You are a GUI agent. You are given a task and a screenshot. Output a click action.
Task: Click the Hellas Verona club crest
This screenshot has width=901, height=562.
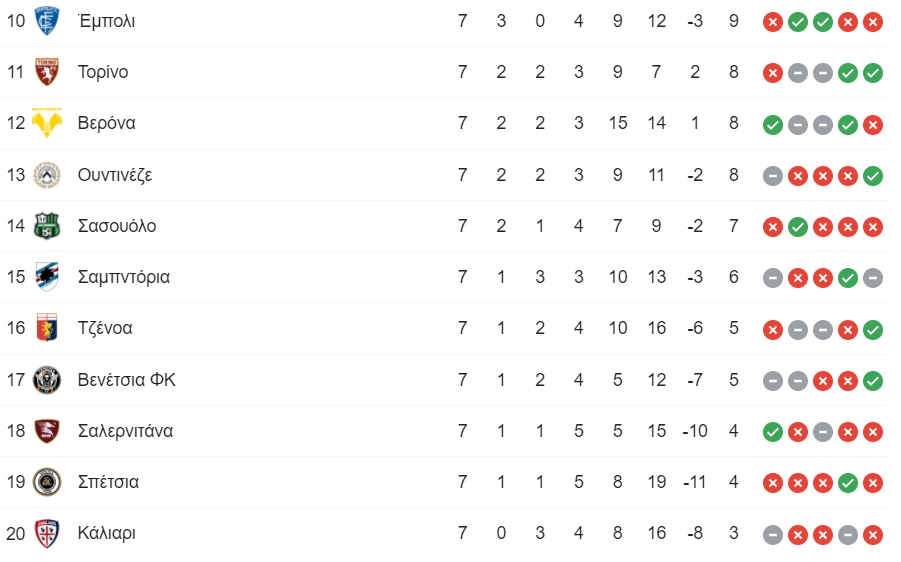tap(47, 123)
